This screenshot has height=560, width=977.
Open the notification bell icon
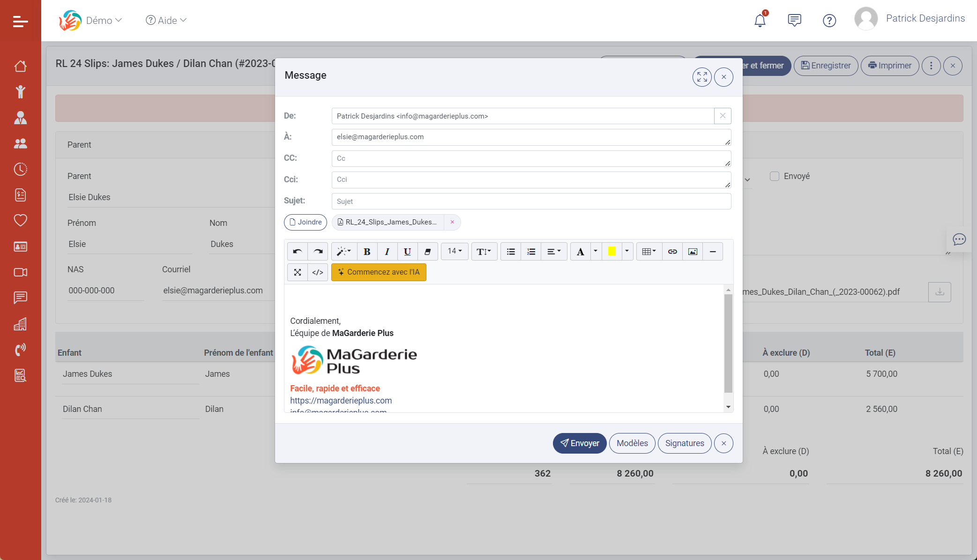click(760, 21)
